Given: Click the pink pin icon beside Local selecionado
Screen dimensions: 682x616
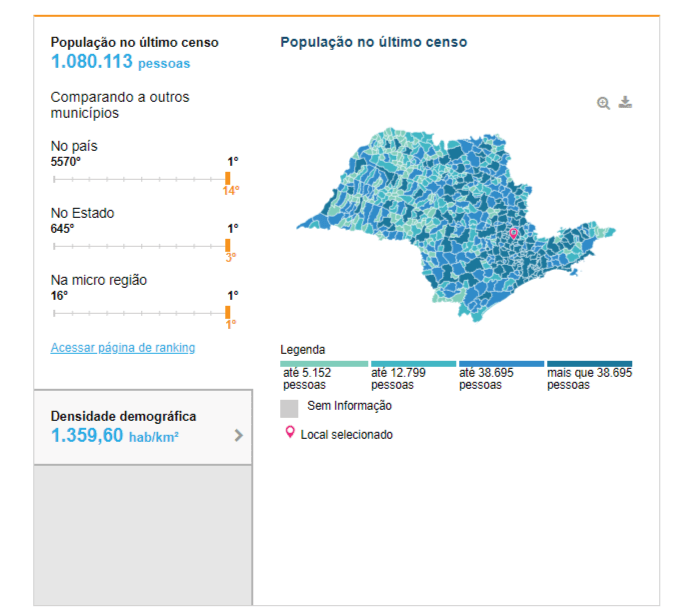Looking at the screenshot, I should [290, 432].
